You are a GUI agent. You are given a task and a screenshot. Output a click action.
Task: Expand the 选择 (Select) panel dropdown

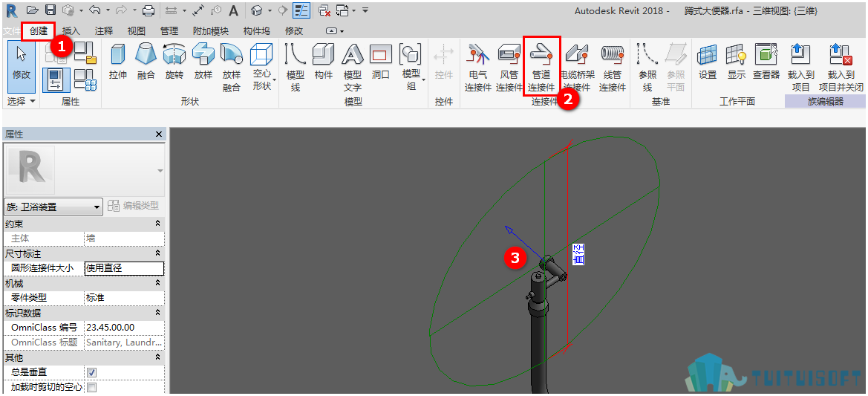tap(21, 101)
